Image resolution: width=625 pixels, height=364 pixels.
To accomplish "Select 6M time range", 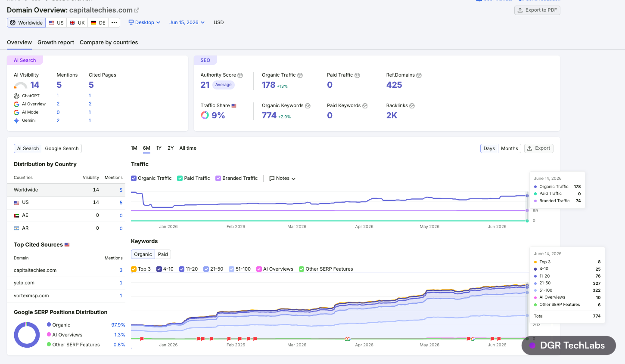I will point(146,148).
